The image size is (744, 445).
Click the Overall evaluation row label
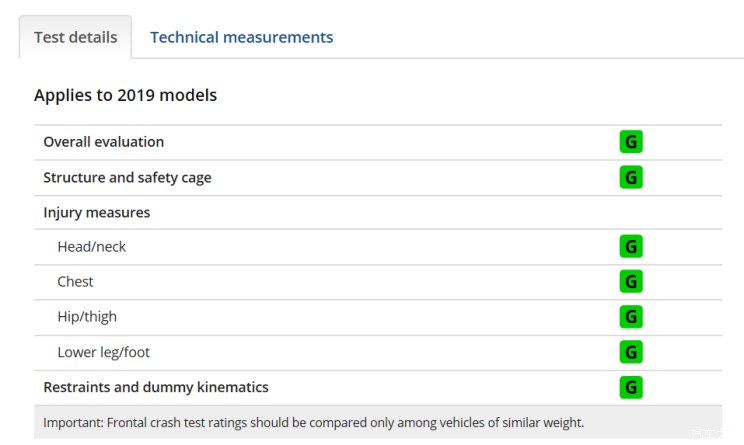click(103, 142)
